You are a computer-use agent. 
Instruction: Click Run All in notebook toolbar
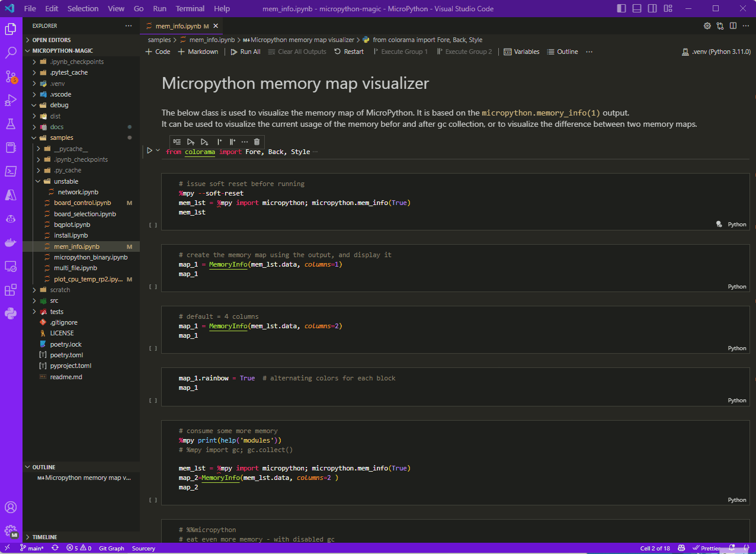click(245, 52)
